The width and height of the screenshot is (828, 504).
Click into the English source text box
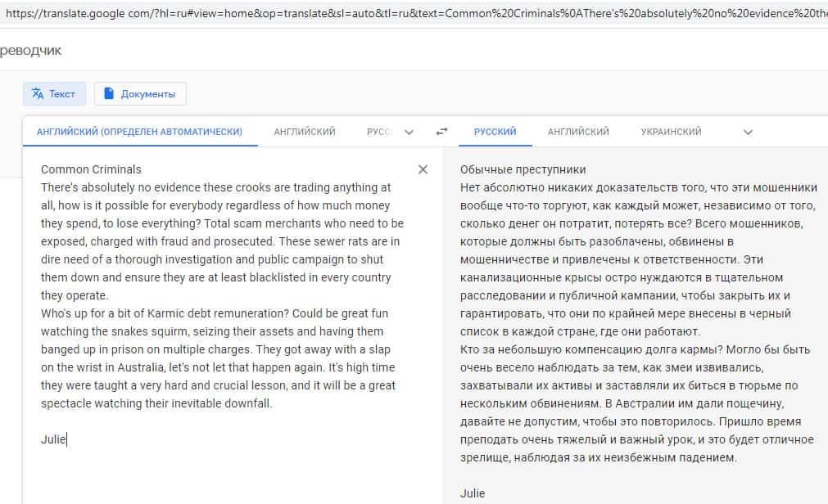pos(221,286)
